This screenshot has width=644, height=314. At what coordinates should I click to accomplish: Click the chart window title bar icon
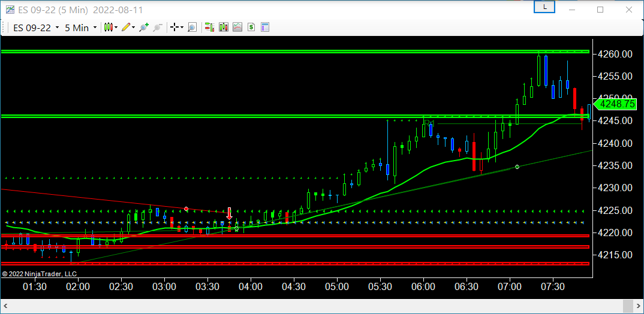tap(10, 10)
